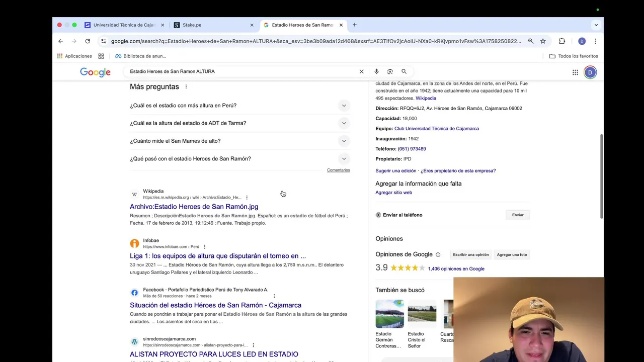The height and width of the screenshot is (362, 644).
Task: Click Sugerir una edición link
Action: (395, 171)
